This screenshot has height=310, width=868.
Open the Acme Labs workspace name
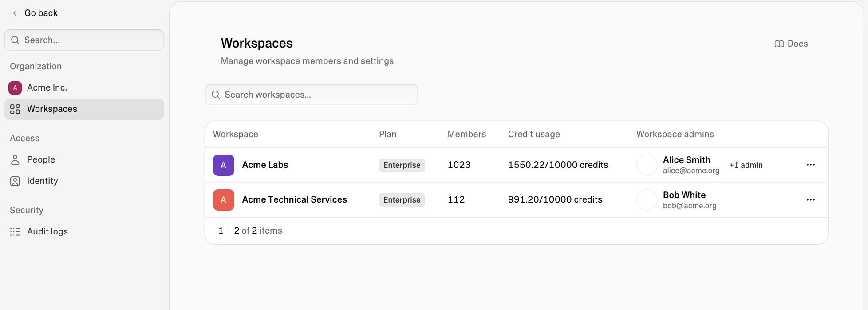(265, 165)
